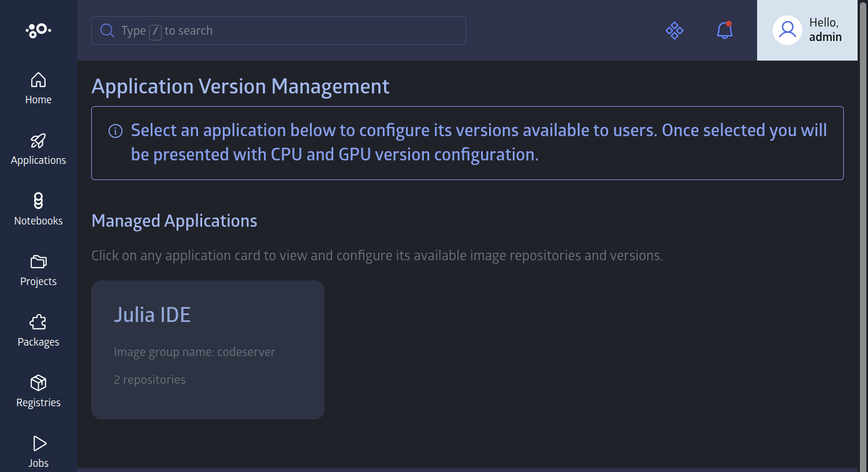Open the apps grid icon near notifications
This screenshot has width=868, height=472.
675,31
